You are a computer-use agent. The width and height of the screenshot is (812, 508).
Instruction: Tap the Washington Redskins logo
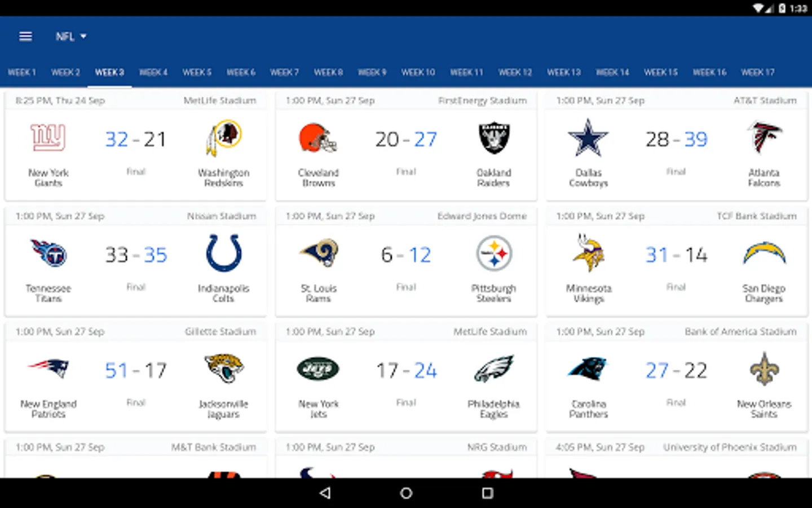coord(224,138)
